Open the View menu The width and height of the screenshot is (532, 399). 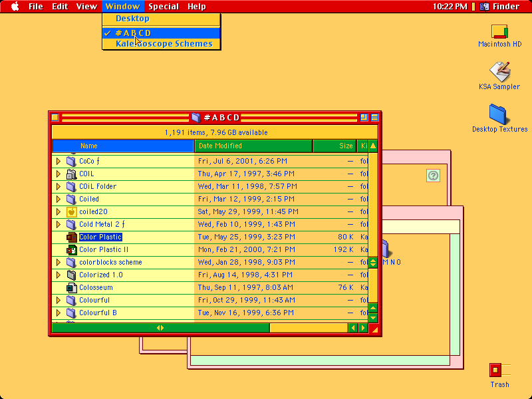(x=86, y=6)
